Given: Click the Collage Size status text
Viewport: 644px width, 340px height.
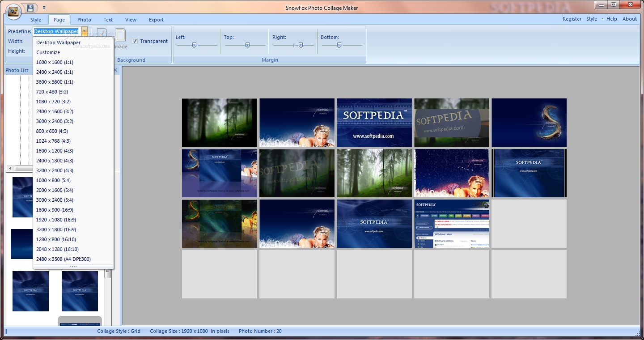Looking at the screenshot, I should (x=190, y=331).
